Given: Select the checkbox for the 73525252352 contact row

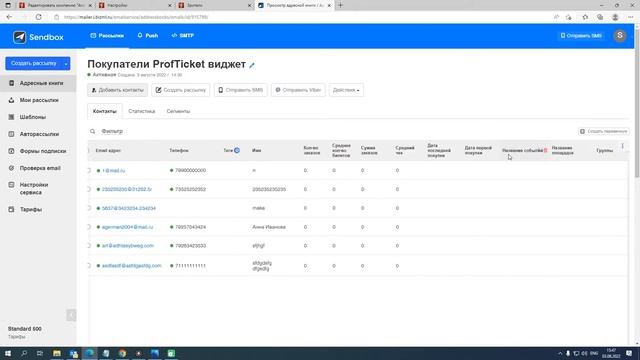Looking at the screenshot, I should pyautogui.click(x=89, y=189).
